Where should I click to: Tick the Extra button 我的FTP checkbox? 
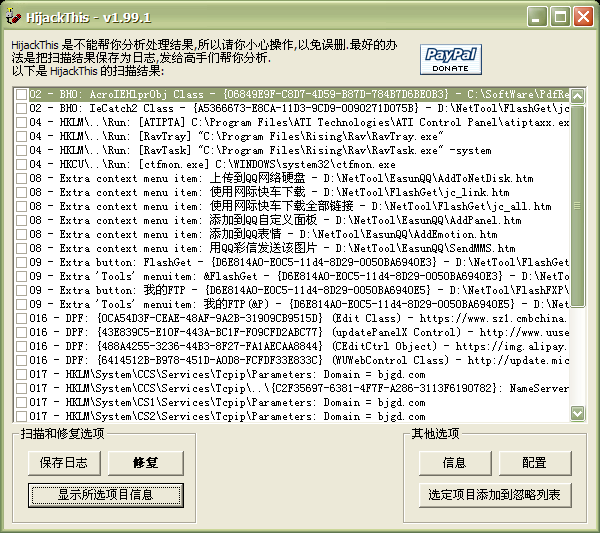pos(21,290)
